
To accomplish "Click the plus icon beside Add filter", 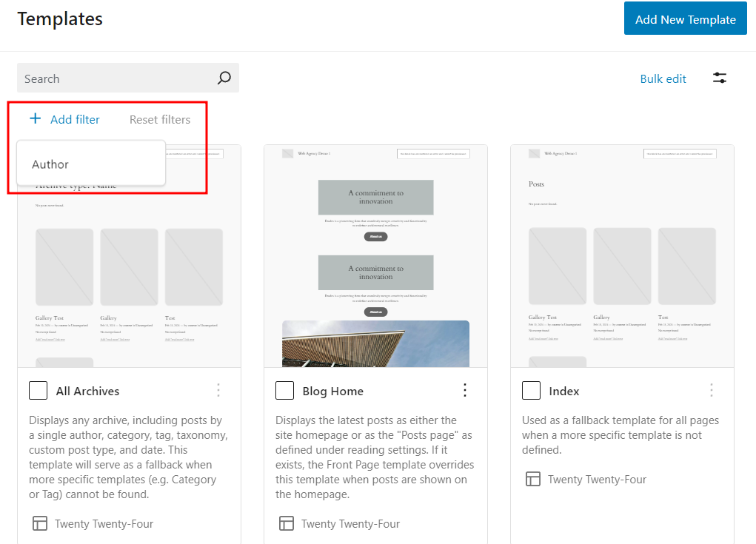I will [x=35, y=118].
